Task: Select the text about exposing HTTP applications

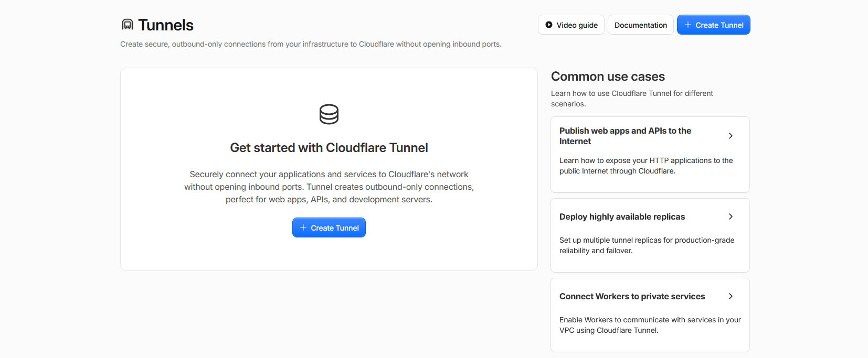Action: (x=646, y=166)
